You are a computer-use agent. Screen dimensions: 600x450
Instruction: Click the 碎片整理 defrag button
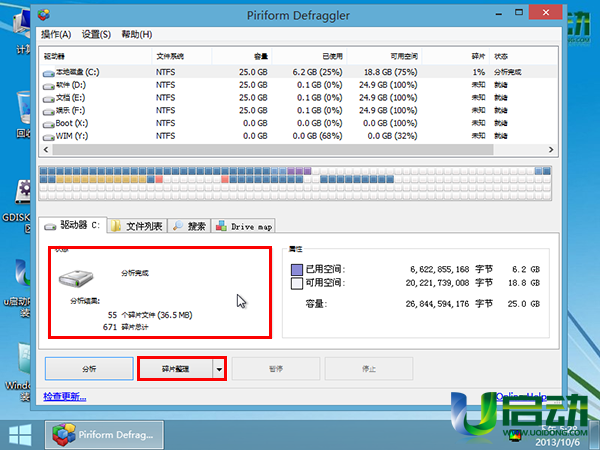click(x=175, y=369)
